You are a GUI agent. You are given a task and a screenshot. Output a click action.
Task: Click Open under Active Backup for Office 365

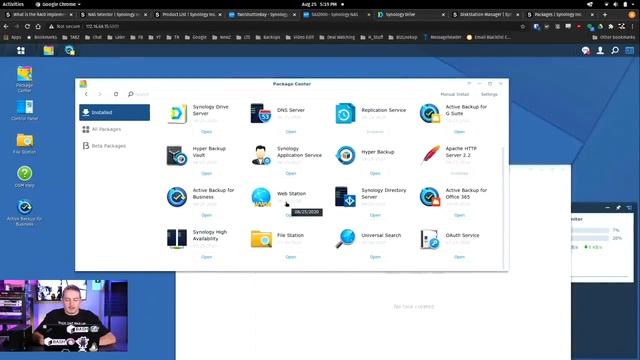pos(459,215)
